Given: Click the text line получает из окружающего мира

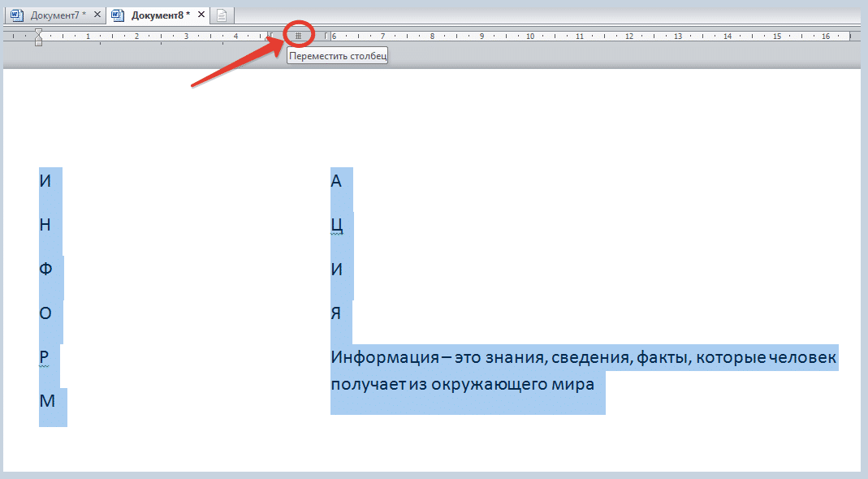Looking at the screenshot, I should pos(462,384).
